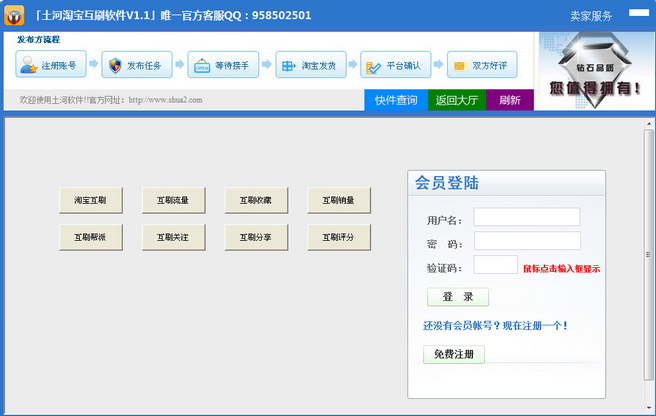The height and width of the screenshot is (416, 656).
Task: Click the scrollbar up arrow
Action: pos(648,124)
